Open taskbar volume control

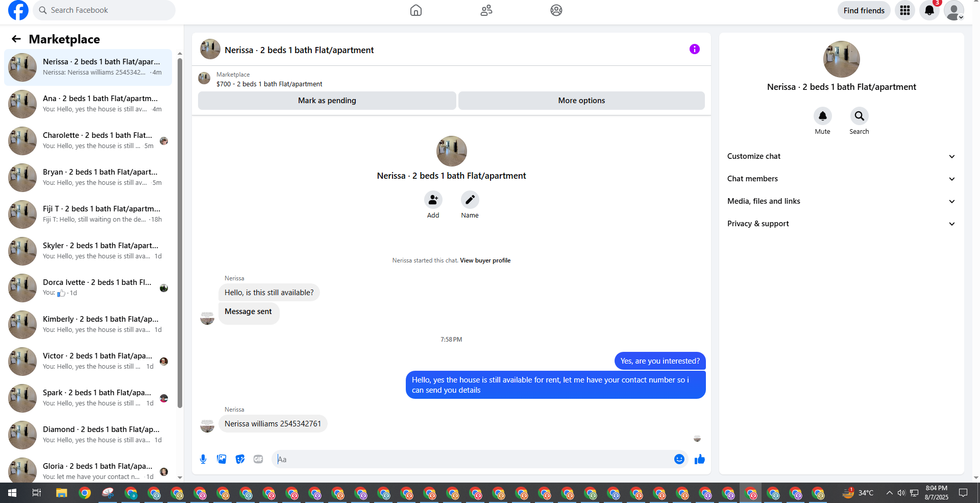pyautogui.click(x=901, y=493)
